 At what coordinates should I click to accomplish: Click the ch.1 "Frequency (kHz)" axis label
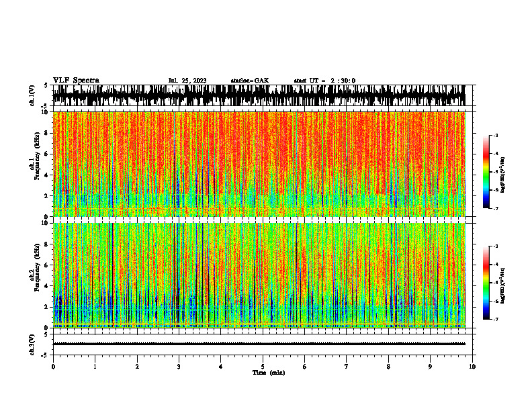(x=37, y=156)
